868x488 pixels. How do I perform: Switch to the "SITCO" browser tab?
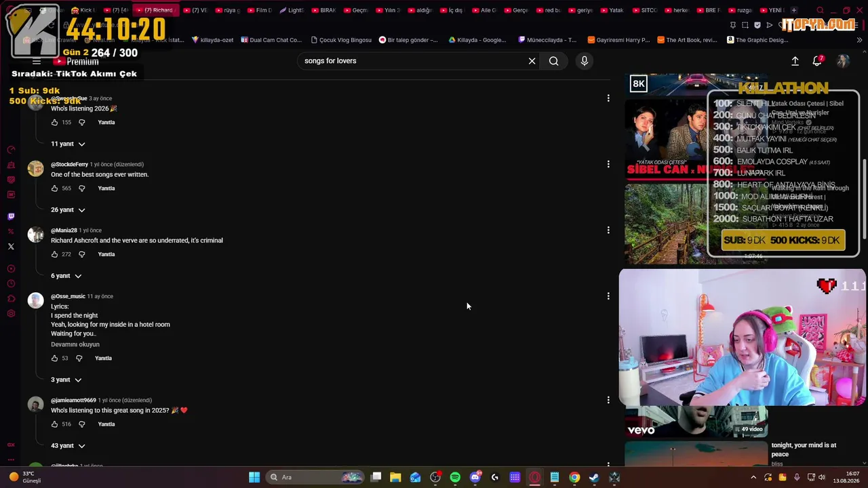[644, 10]
